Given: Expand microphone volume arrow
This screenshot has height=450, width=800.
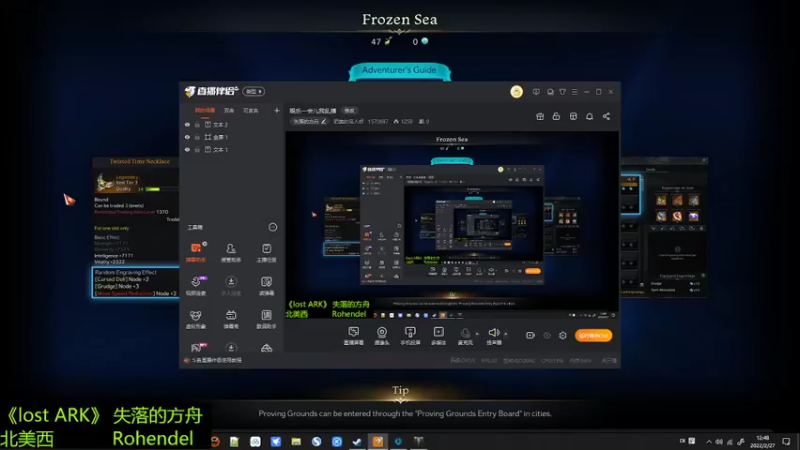Looking at the screenshot, I should coord(477,334).
